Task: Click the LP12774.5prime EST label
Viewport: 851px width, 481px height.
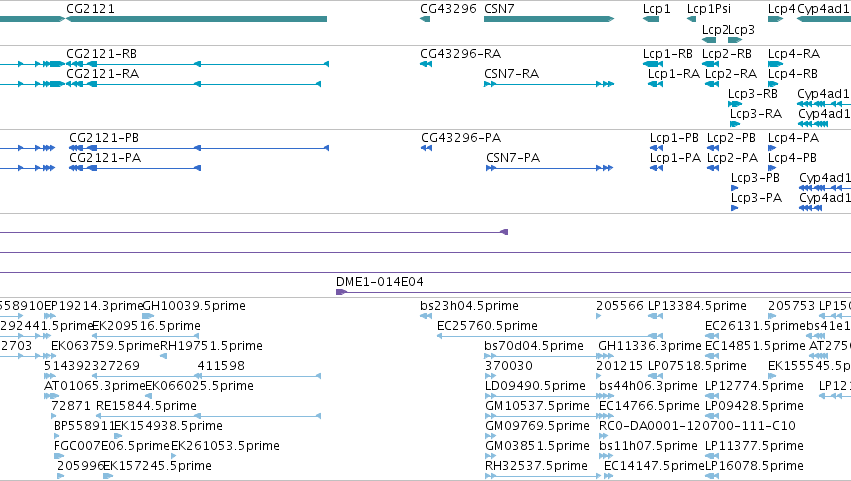Action: [x=754, y=386]
